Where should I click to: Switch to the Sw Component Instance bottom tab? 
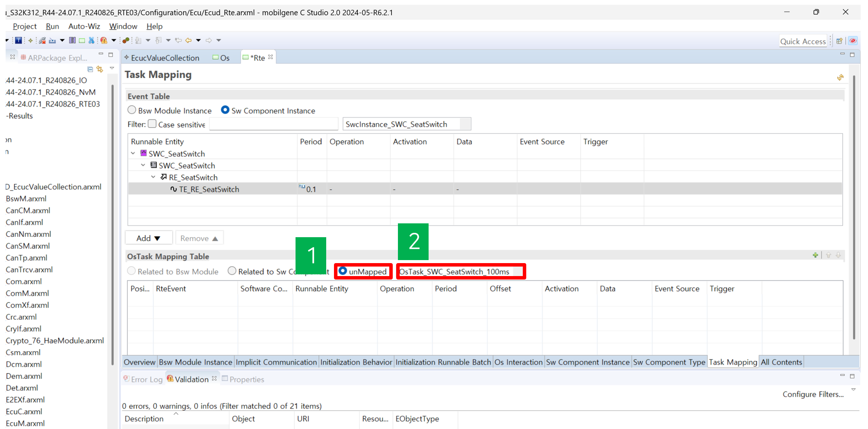pyautogui.click(x=587, y=362)
